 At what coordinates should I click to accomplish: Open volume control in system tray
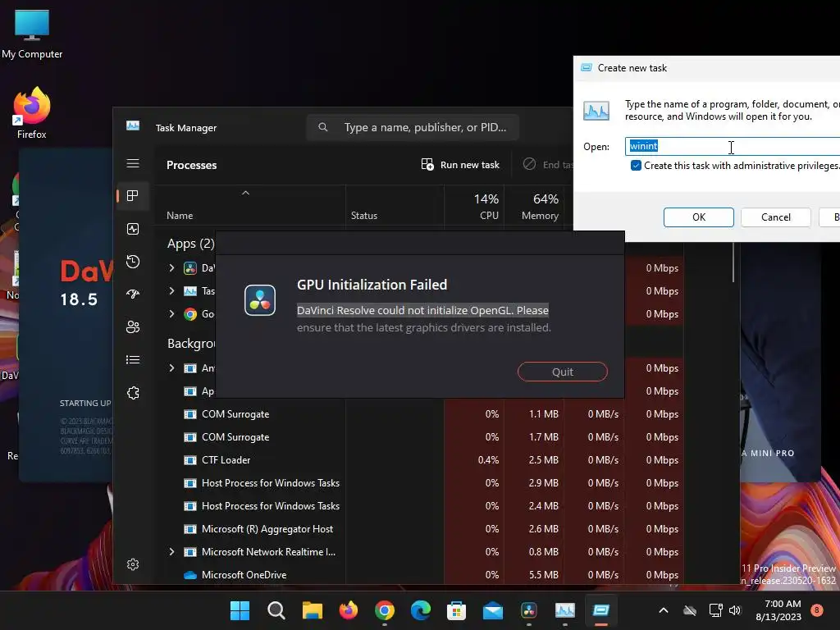pyautogui.click(x=734, y=610)
